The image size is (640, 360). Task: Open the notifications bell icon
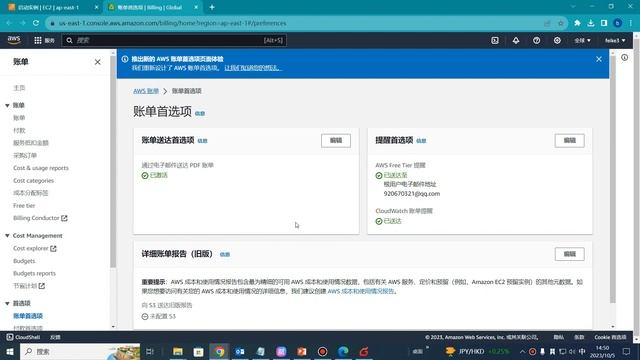click(516, 40)
